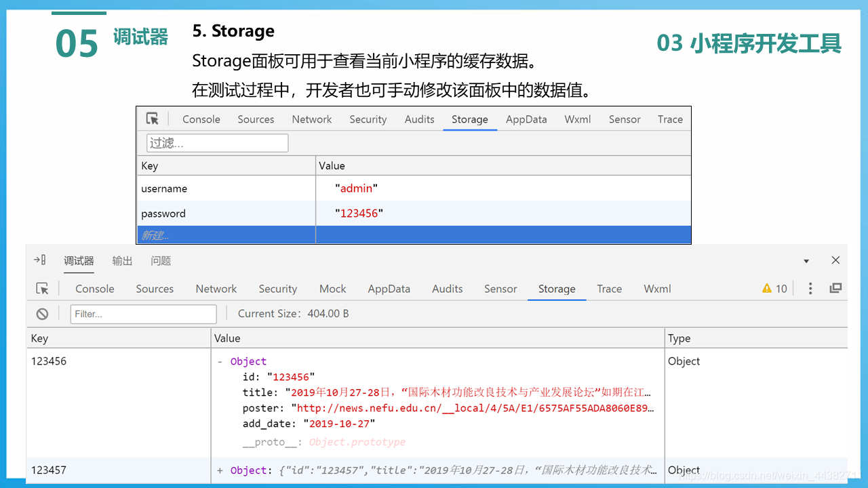Viewport: 868px width, 488px height.
Task: Click Value column header in lower table
Action: tap(437, 338)
